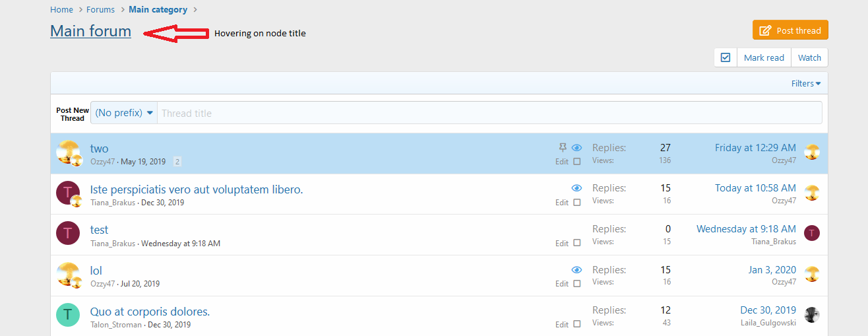Click Talon_Stroman green avatar on 'Quo at corporis' thread

(x=68, y=315)
